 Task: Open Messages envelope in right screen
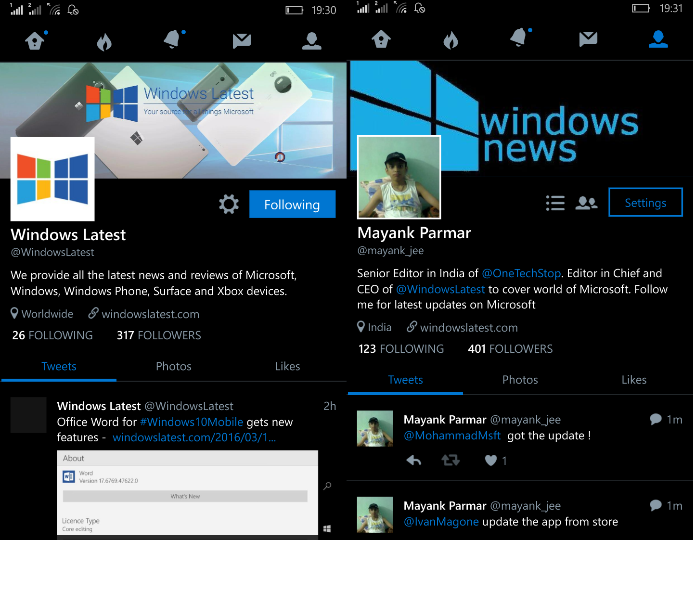(589, 39)
